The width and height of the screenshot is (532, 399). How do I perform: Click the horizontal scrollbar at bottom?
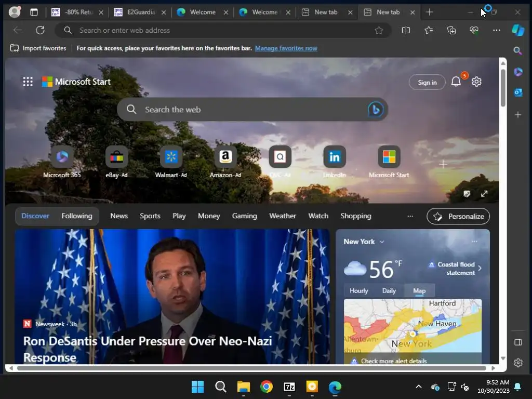pos(252,368)
